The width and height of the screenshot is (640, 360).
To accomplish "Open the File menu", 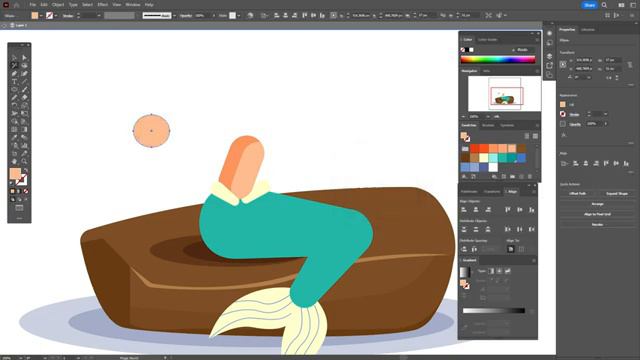I will click(32, 4).
